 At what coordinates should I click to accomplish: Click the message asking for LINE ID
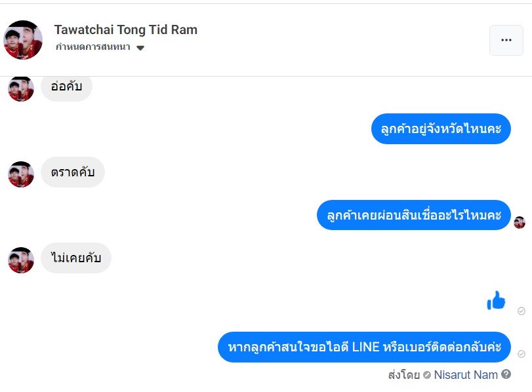pos(363,347)
